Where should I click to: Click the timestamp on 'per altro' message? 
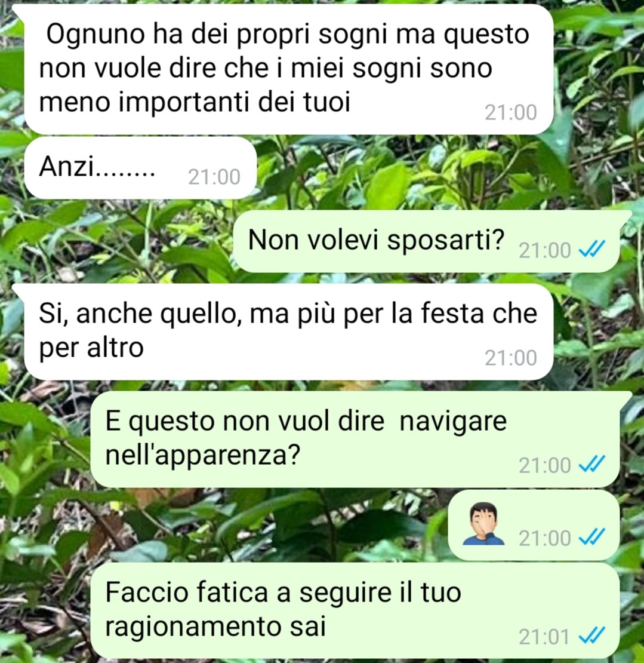click(x=511, y=358)
